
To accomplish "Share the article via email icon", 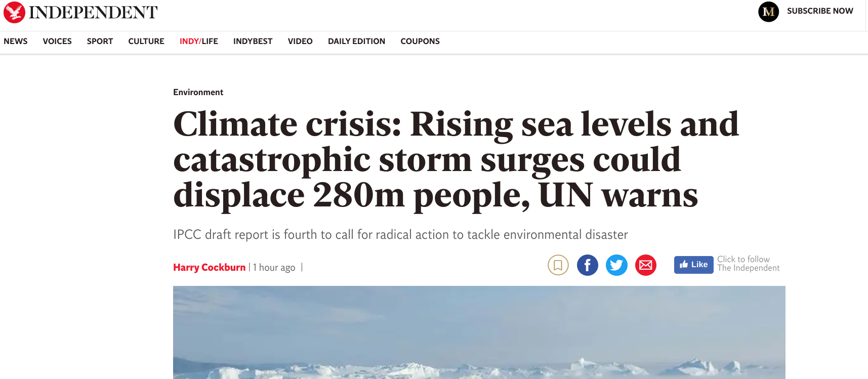I will [646, 265].
